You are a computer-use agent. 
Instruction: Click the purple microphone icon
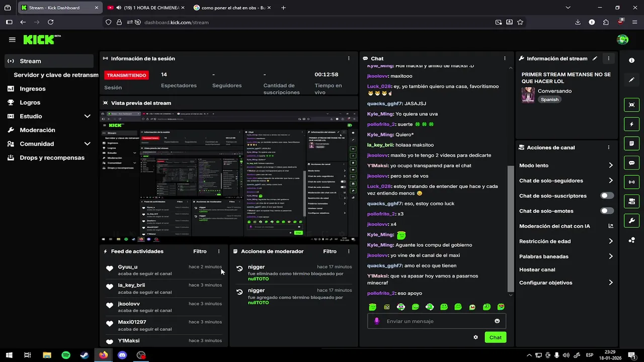(x=377, y=321)
